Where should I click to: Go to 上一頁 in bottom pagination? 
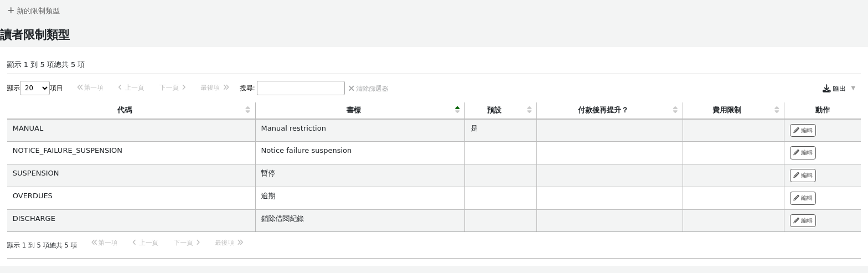(145, 243)
